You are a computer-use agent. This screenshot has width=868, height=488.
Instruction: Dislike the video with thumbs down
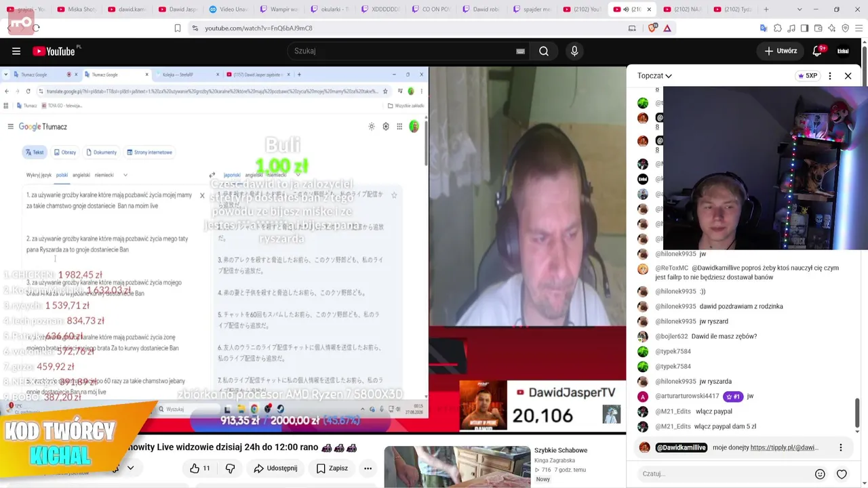click(x=230, y=468)
